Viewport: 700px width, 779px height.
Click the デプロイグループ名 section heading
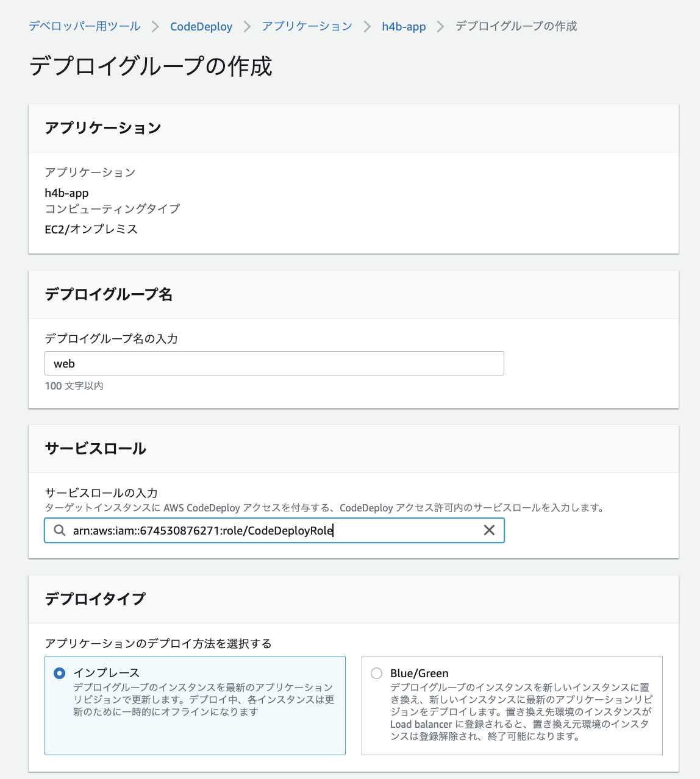tap(109, 294)
